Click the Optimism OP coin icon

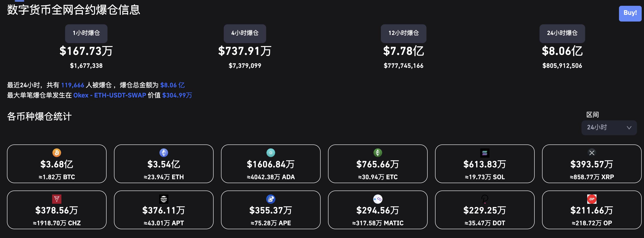click(592, 199)
